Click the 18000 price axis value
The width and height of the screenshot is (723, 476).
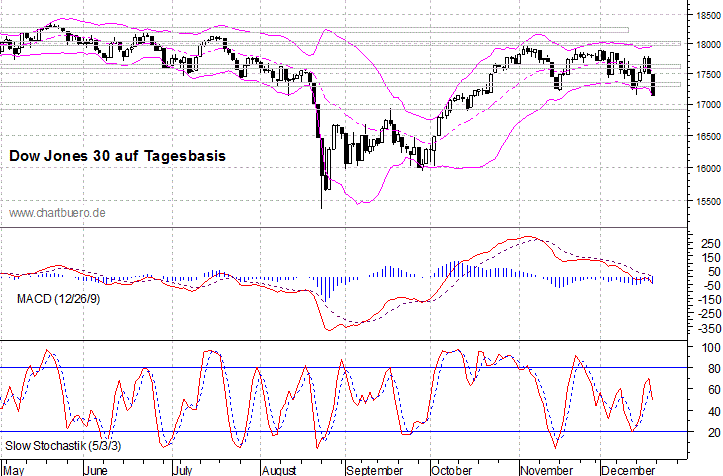[x=708, y=45]
